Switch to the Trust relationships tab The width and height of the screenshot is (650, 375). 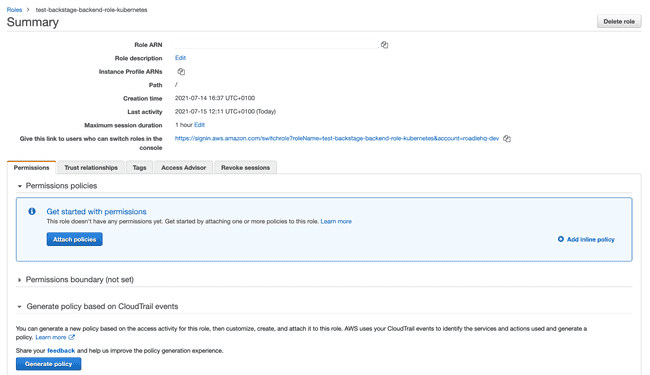[91, 167]
